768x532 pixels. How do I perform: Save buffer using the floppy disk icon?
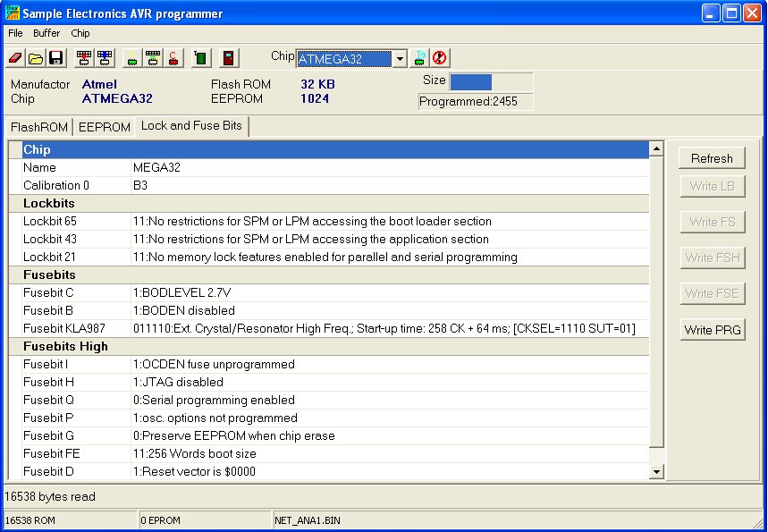pos(55,58)
